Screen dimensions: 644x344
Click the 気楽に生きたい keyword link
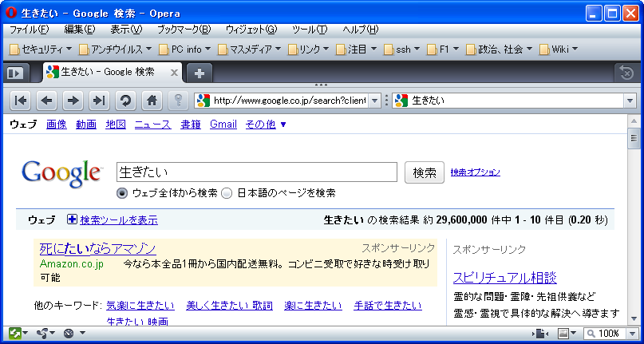click(140, 306)
